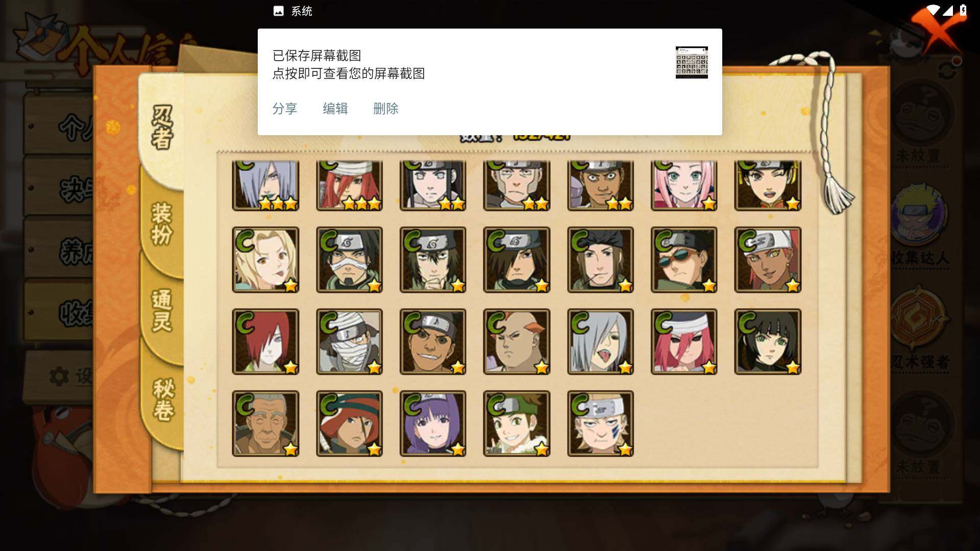
Task: Select the ninja wearing sunglasses portrait
Action: pos(684,260)
